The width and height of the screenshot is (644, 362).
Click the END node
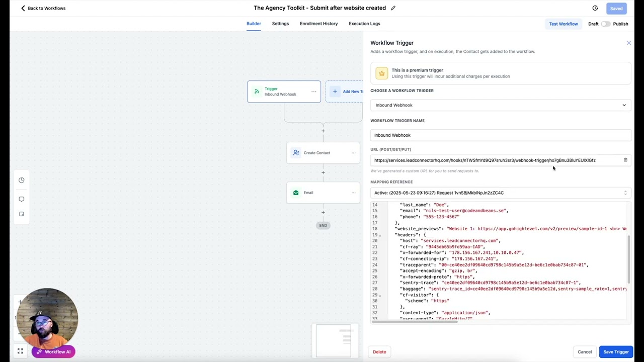(x=323, y=225)
